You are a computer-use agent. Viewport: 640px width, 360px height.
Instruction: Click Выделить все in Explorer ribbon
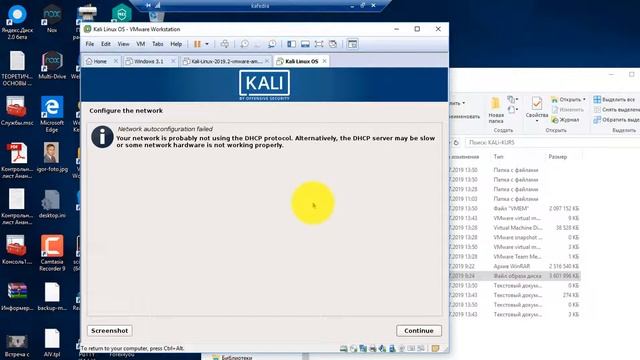pos(615,99)
